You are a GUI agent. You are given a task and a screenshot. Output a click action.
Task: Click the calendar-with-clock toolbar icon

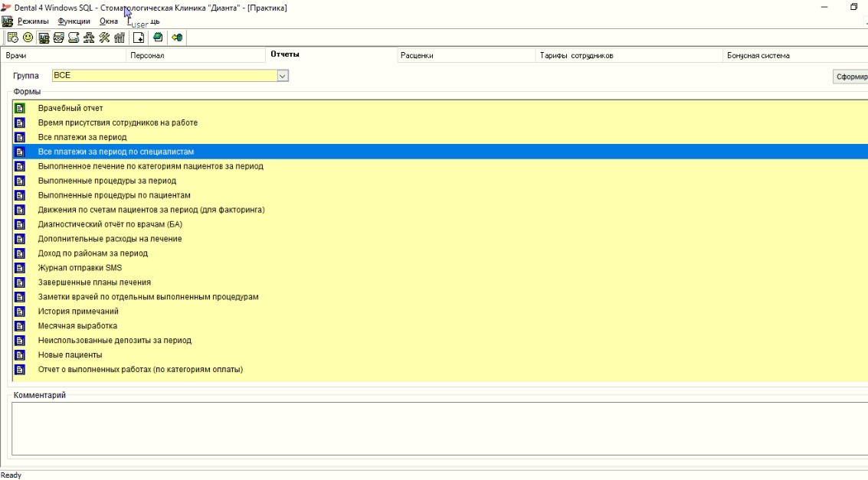pos(12,38)
